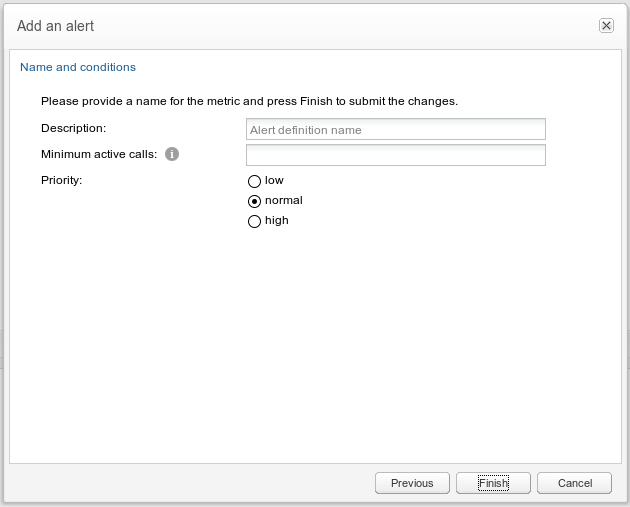
Task: Focus the Description text field
Action: click(395, 129)
